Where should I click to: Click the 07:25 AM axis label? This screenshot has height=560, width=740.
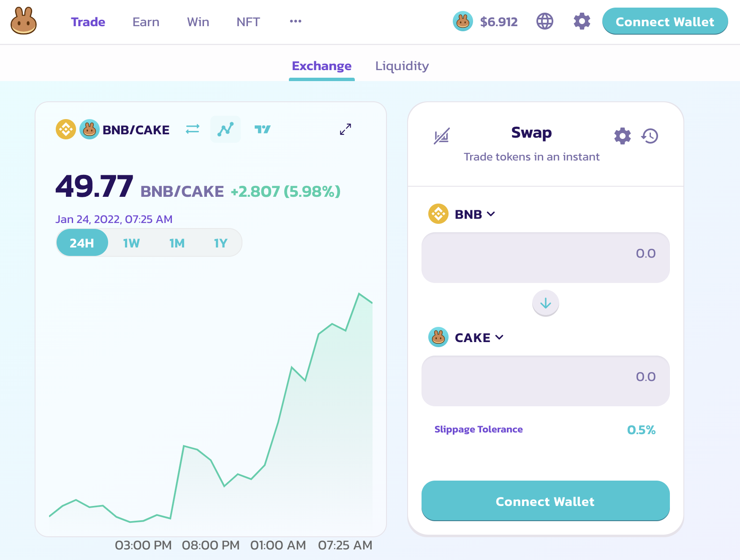(x=345, y=545)
